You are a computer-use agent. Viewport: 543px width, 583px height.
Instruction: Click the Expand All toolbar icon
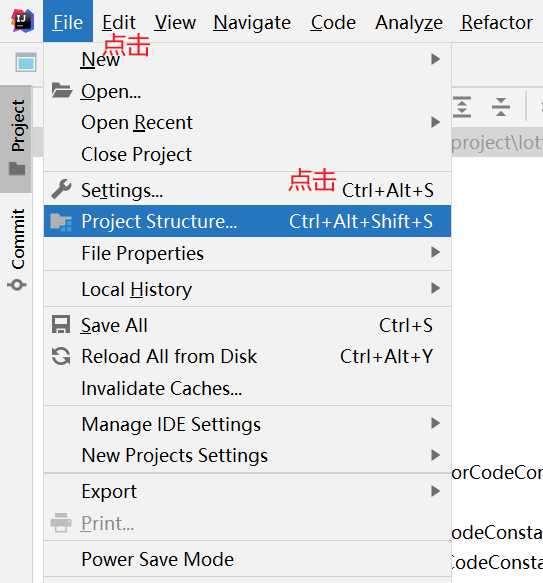(x=462, y=107)
